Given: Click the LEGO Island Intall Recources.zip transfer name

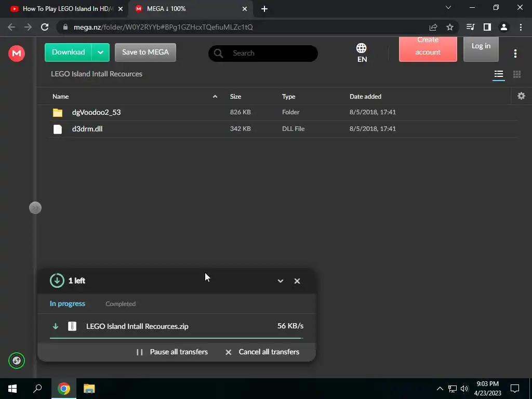Looking at the screenshot, I should [x=137, y=326].
